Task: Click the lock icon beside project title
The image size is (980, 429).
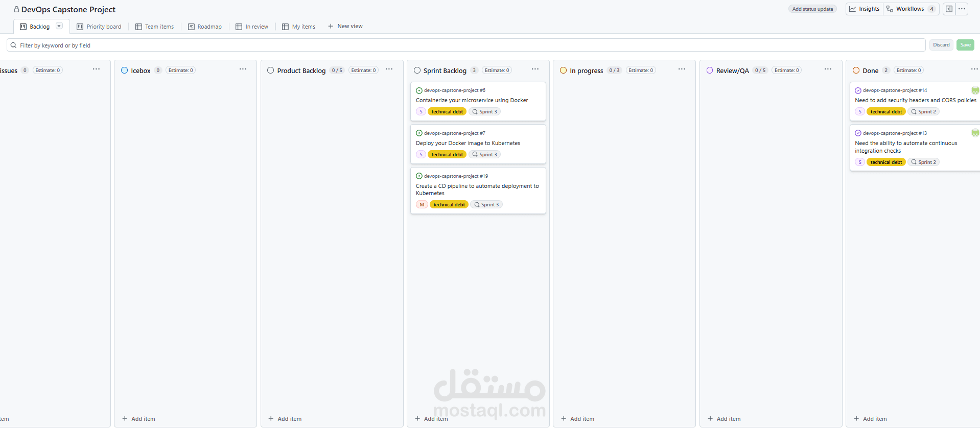Action: (16, 9)
